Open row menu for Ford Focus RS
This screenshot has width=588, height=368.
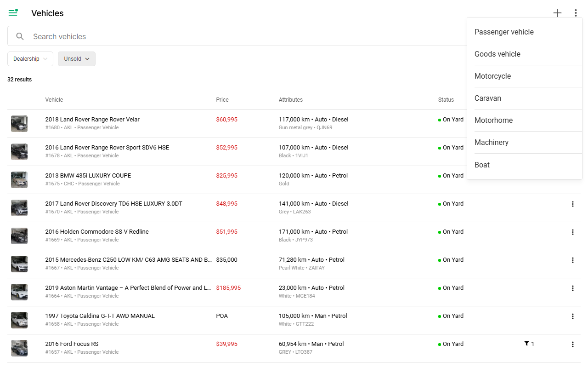tap(572, 344)
